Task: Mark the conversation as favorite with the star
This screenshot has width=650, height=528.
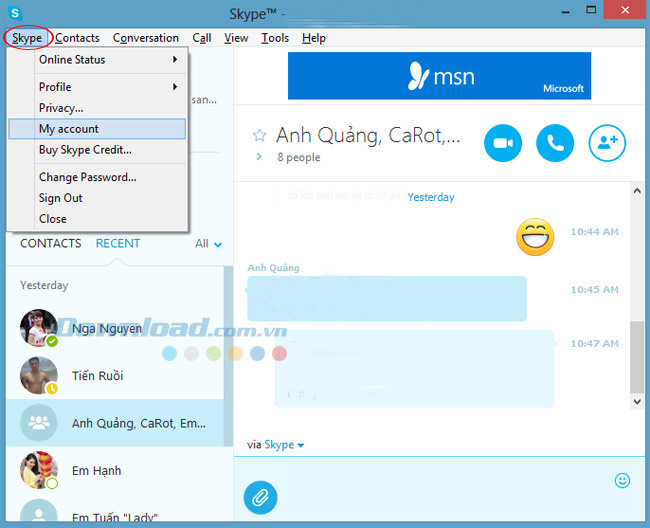Action: coord(260,135)
